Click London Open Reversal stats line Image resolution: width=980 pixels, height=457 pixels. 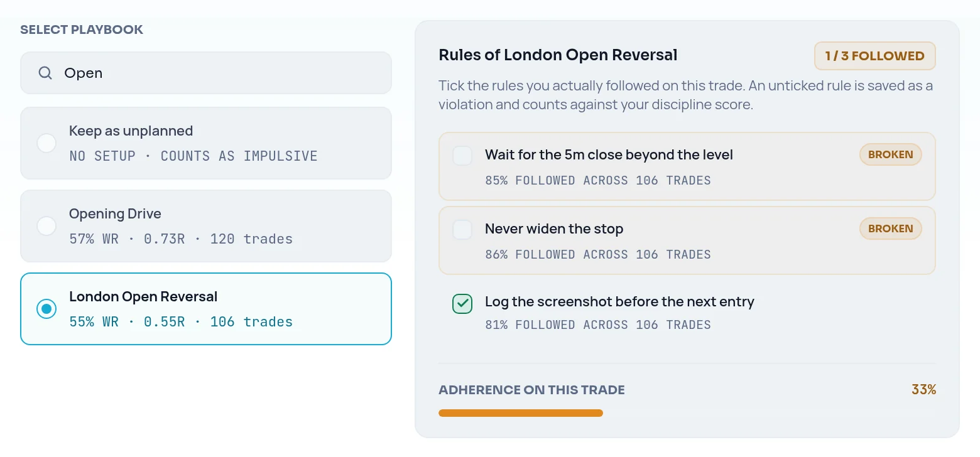click(181, 322)
